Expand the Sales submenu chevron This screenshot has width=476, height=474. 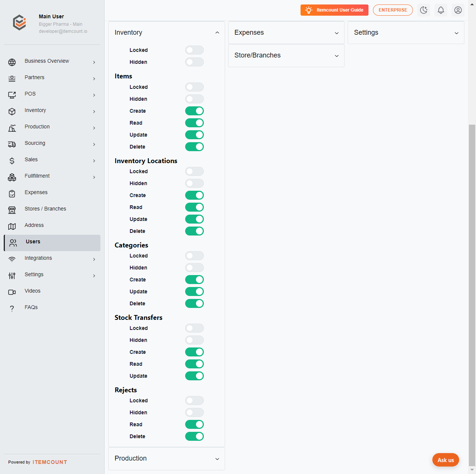pyautogui.click(x=94, y=161)
